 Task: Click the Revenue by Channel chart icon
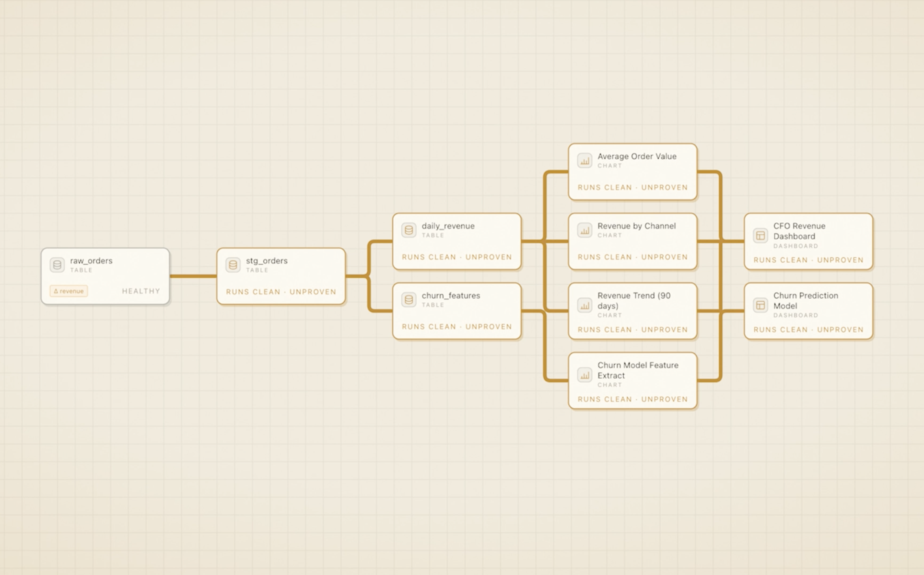click(x=585, y=230)
